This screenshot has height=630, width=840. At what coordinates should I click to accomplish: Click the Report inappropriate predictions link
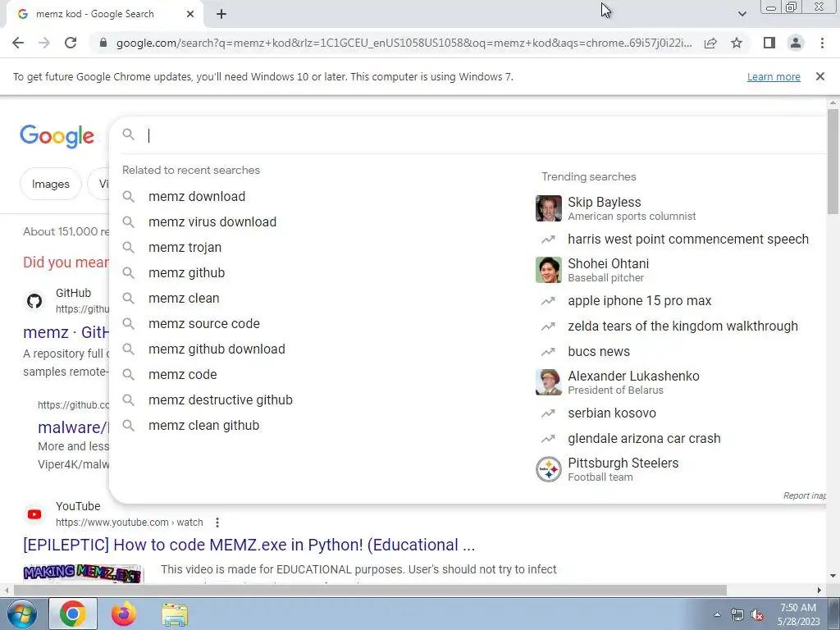804,495
